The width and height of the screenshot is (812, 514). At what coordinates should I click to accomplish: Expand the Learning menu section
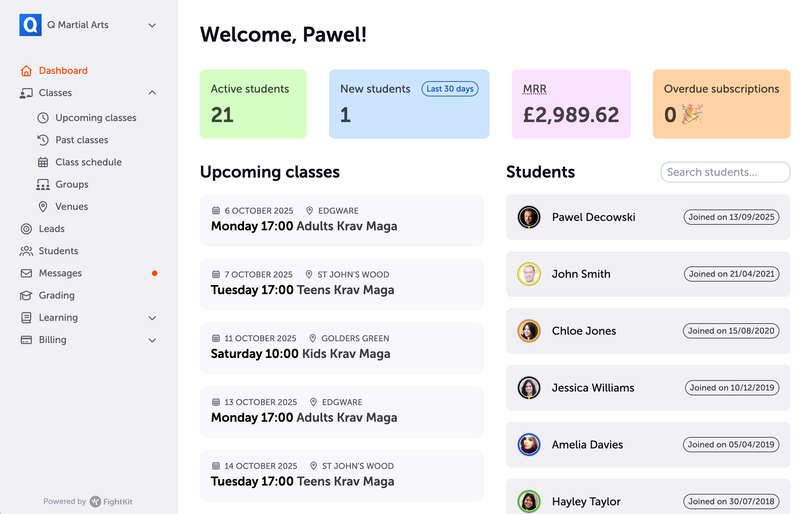click(x=152, y=318)
